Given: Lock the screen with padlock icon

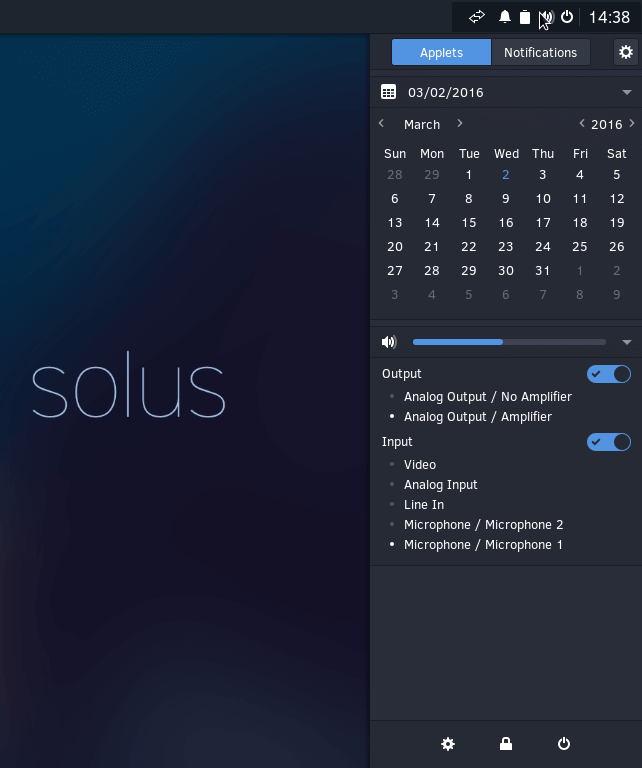Looking at the screenshot, I should [x=506, y=744].
